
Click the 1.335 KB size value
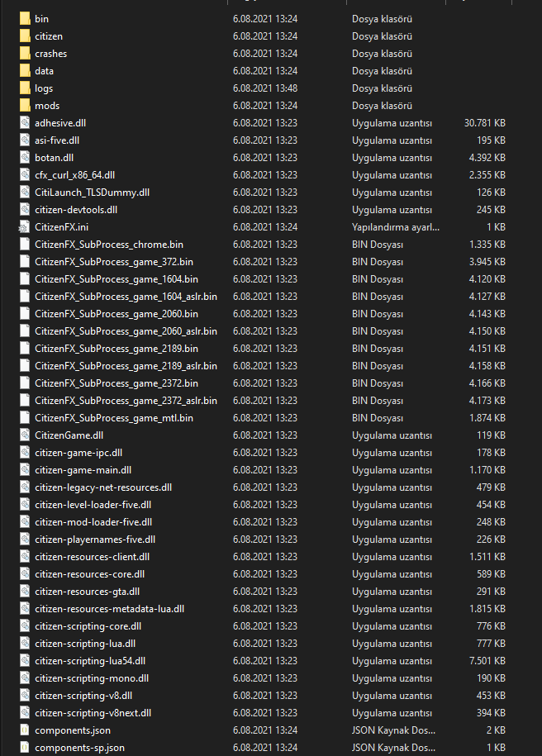487,245
